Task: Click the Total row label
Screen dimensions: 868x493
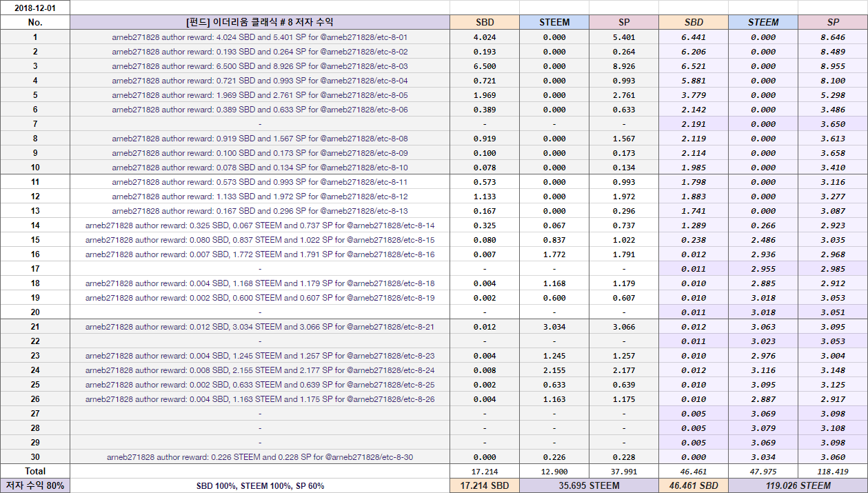Action: click(35, 472)
